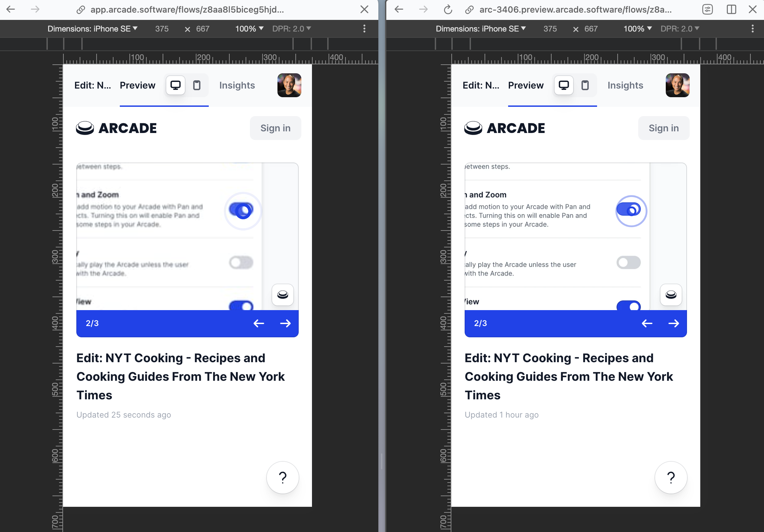This screenshot has height=532, width=764.
Task: Click the link icon beside app.arcade.software URL
Action: pyautogui.click(x=81, y=10)
